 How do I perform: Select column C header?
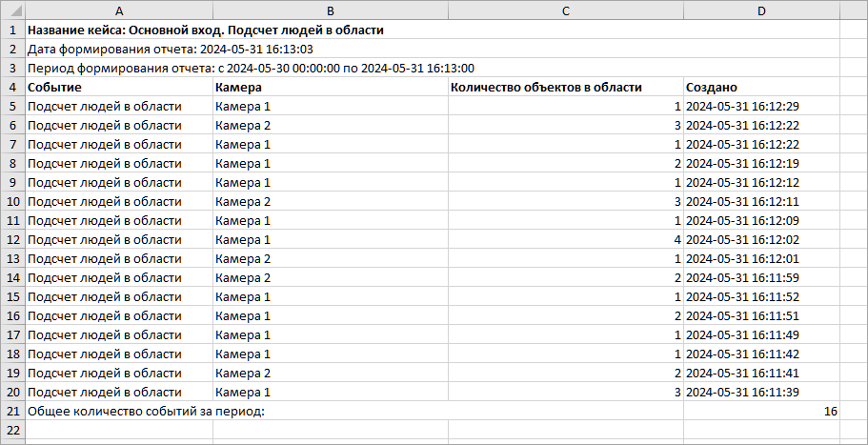tap(565, 10)
